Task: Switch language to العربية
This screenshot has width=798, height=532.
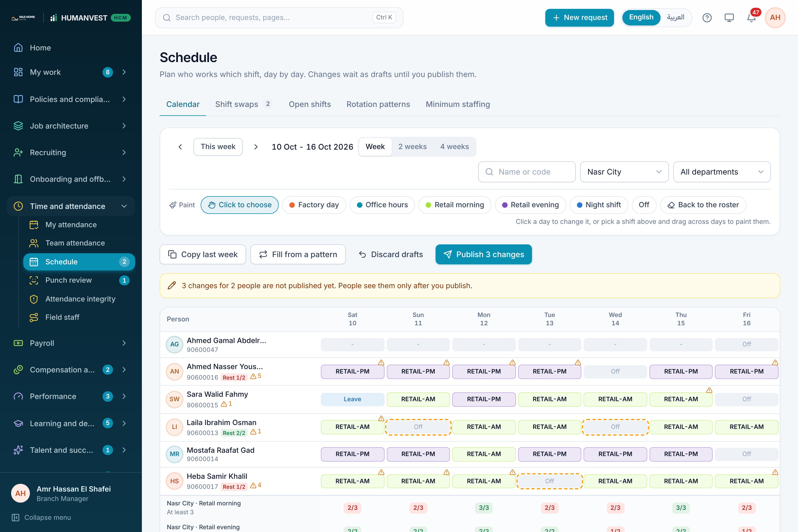Action: point(675,17)
